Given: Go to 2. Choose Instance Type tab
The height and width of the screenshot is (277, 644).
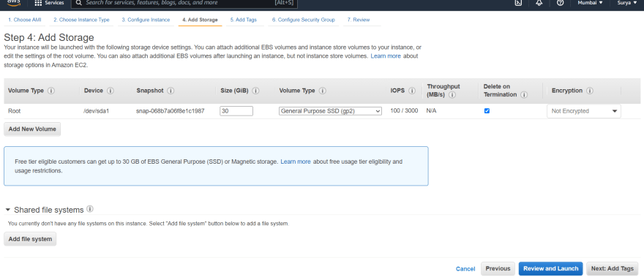Looking at the screenshot, I should tap(81, 20).
